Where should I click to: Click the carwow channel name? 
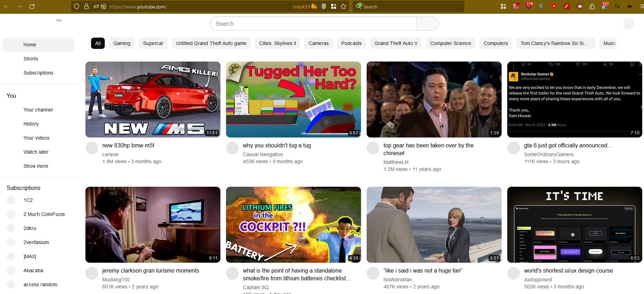[110, 154]
